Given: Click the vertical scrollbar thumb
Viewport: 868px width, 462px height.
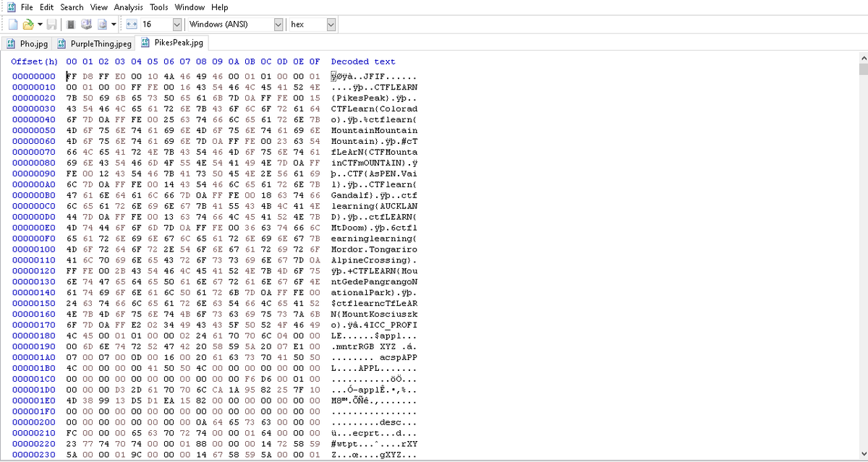Looking at the screenshot, I should 862,69.
